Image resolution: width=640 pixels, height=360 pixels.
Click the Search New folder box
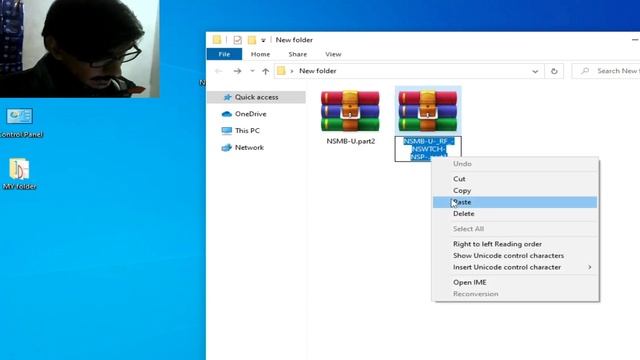click(606, 71)
